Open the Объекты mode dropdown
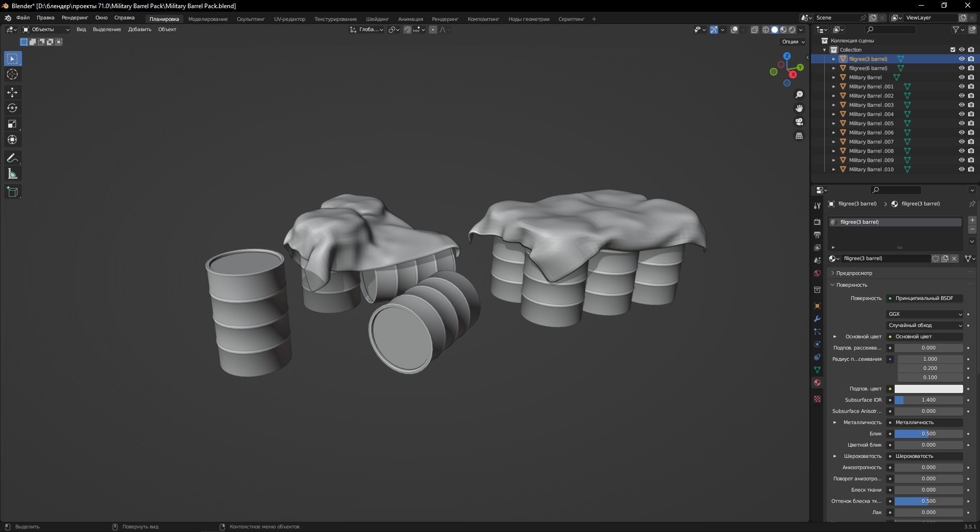Viewport: 980px width, 532px height. (x=46, y=30)
